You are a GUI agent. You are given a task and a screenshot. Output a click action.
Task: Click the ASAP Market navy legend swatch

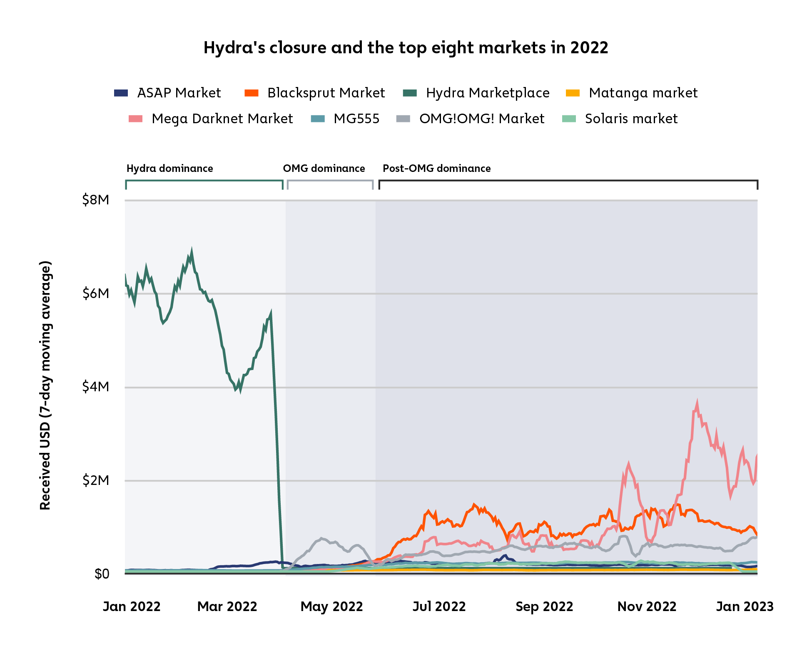tap(121, 93)
